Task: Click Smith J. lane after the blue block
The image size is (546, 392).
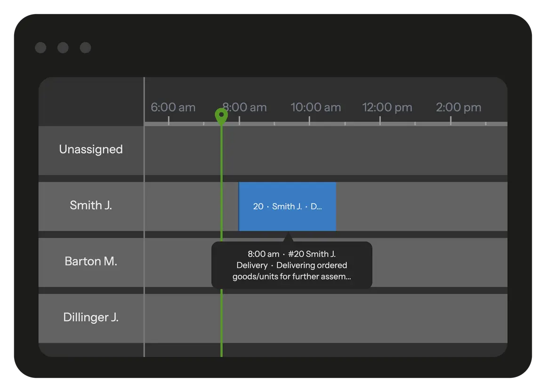Action: (x=421, y=207)
